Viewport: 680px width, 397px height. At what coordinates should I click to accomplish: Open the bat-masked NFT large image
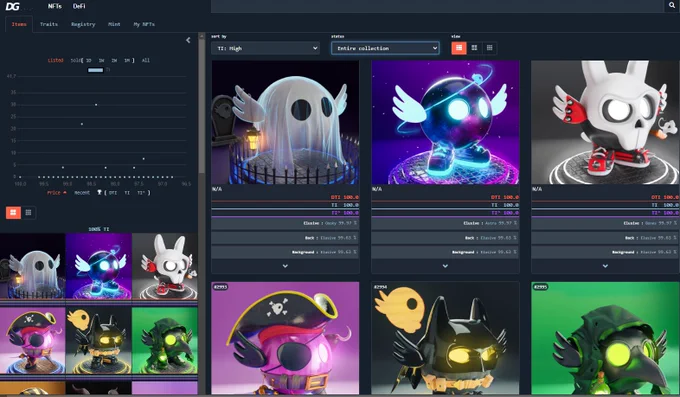pyautogui.click(x=445, y=338)
